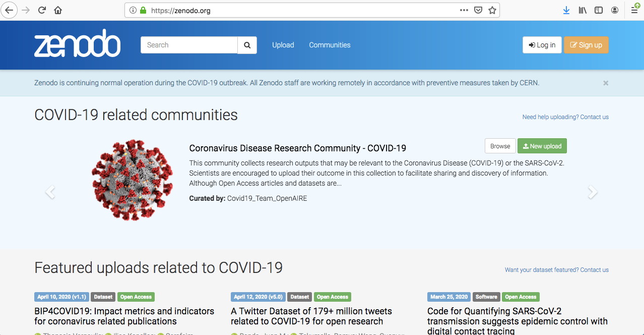Show site information icon in address bar
The height and width of the screenshot is (335, 644).
(x=133, y=10)
